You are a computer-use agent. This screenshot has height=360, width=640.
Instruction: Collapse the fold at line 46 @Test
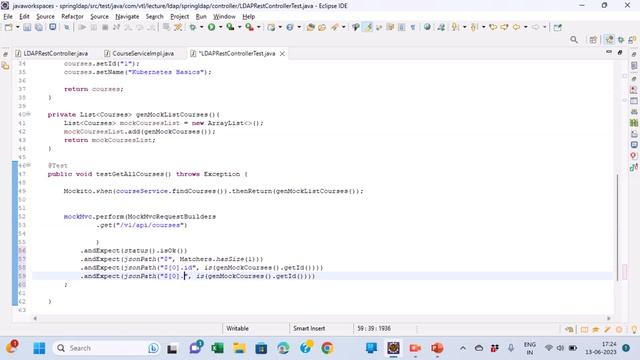29,165
